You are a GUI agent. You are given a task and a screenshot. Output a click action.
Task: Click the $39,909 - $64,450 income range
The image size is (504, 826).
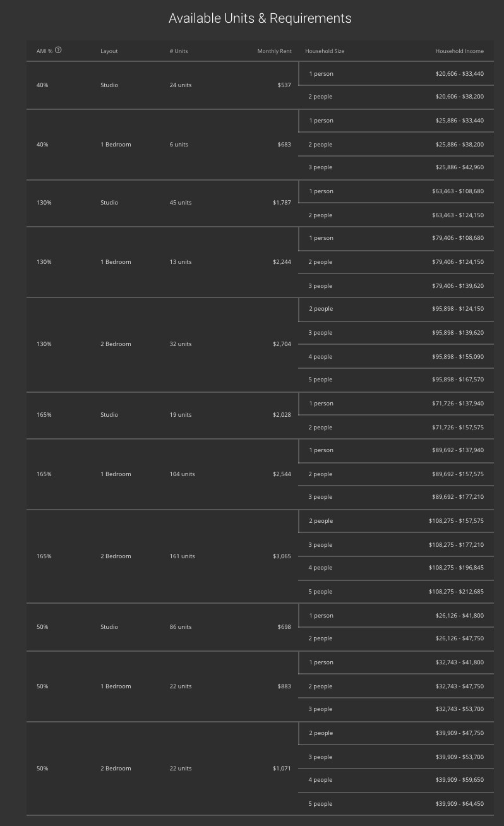coord(459,804)
